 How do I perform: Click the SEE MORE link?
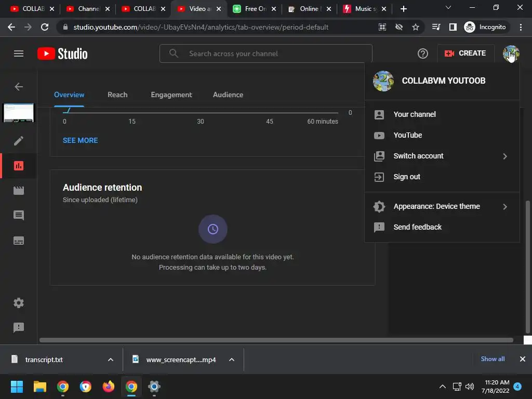[81, 140]
